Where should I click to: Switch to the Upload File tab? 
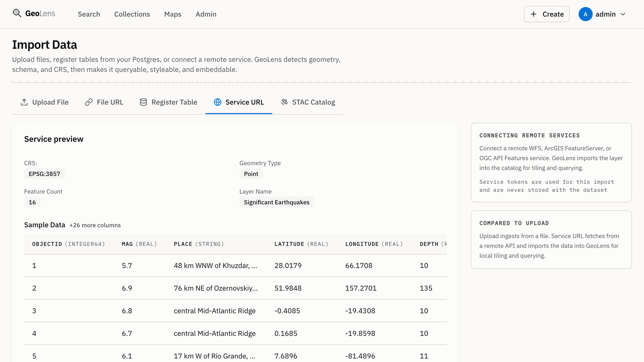(x=44, y=102)
